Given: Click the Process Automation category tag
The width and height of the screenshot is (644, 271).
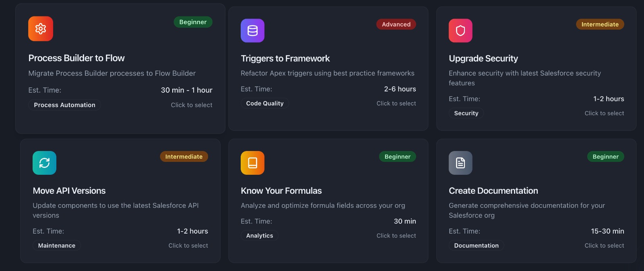Looking at the screenshot, I should [64, 105].
